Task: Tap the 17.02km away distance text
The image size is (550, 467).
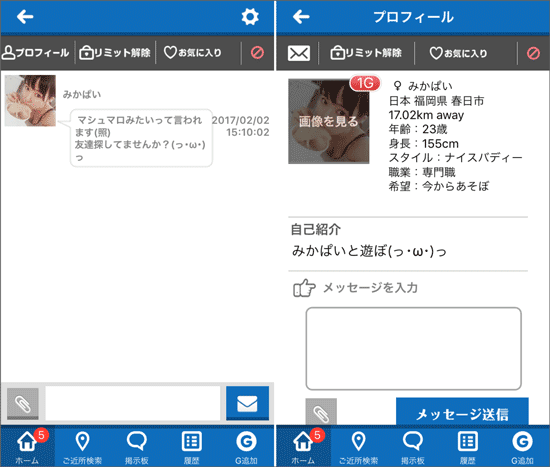Action: point(426,115)
